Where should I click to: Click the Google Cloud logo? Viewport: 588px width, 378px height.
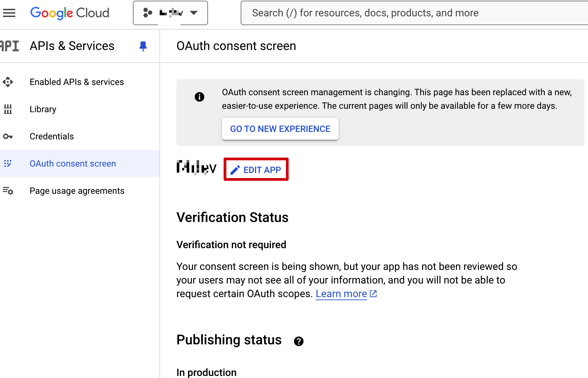click(x=70, y=13)
